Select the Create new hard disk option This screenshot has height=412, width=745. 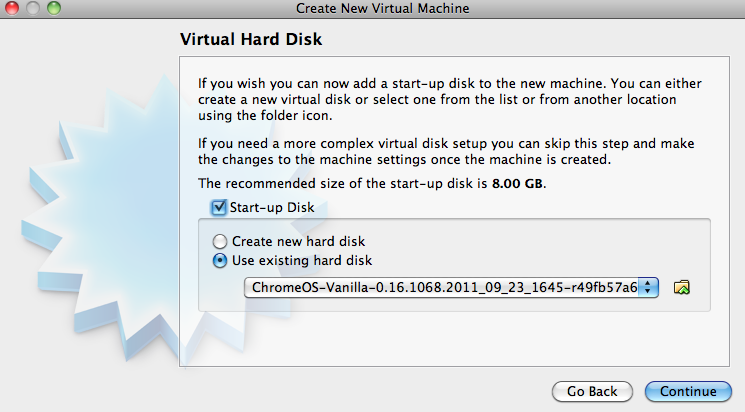(x=219, y=241)
